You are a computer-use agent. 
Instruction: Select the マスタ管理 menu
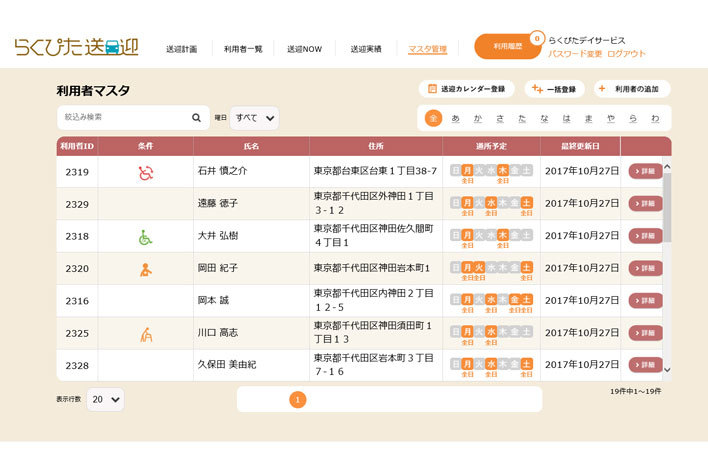pos(428,49)
